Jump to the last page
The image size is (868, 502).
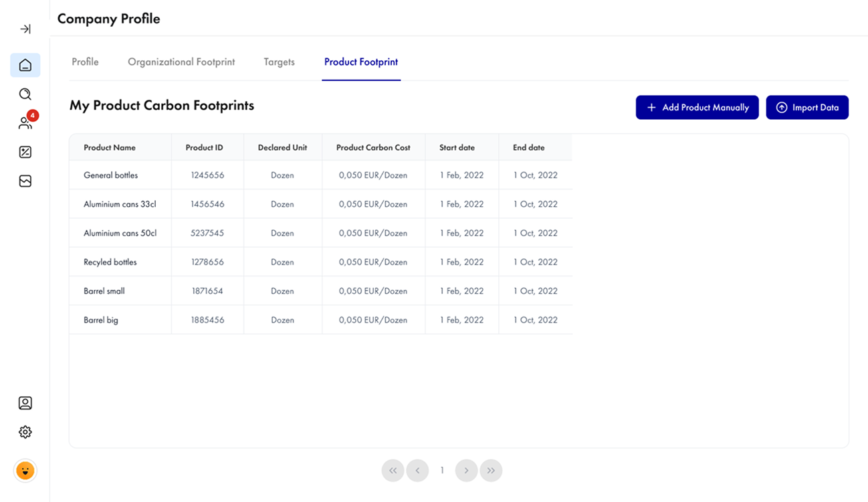(491, 471)
